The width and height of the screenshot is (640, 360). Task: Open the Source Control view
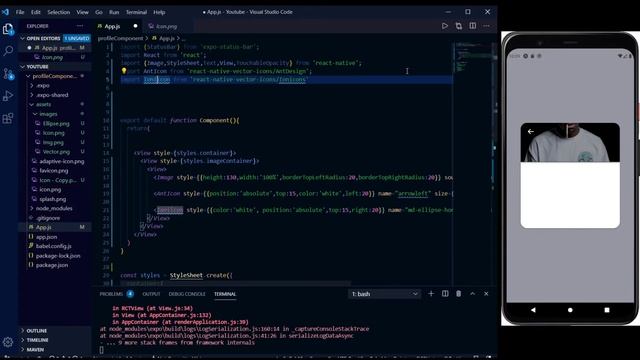[8, 74]
